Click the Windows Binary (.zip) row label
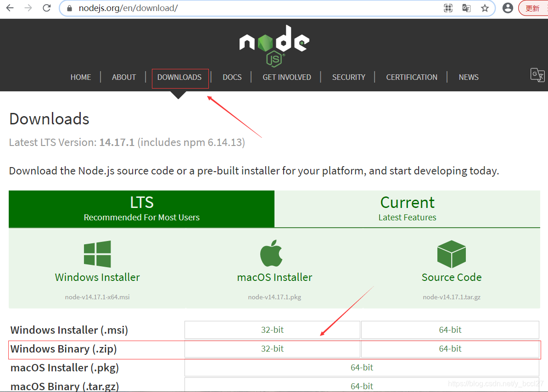Image resolution: width=548 pixels, height=392 pixels. click(x=64, y=349)
